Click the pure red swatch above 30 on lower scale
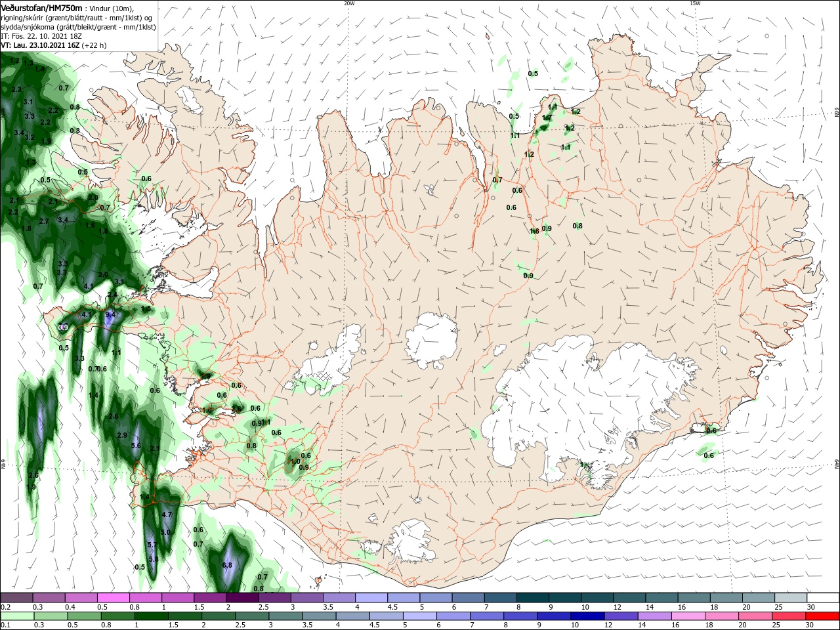 (x=824, y=616)
